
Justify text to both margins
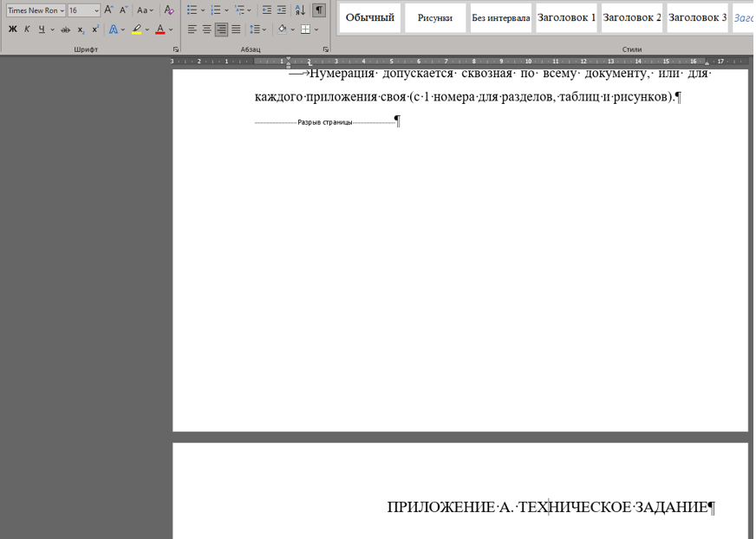click(236, 29)
